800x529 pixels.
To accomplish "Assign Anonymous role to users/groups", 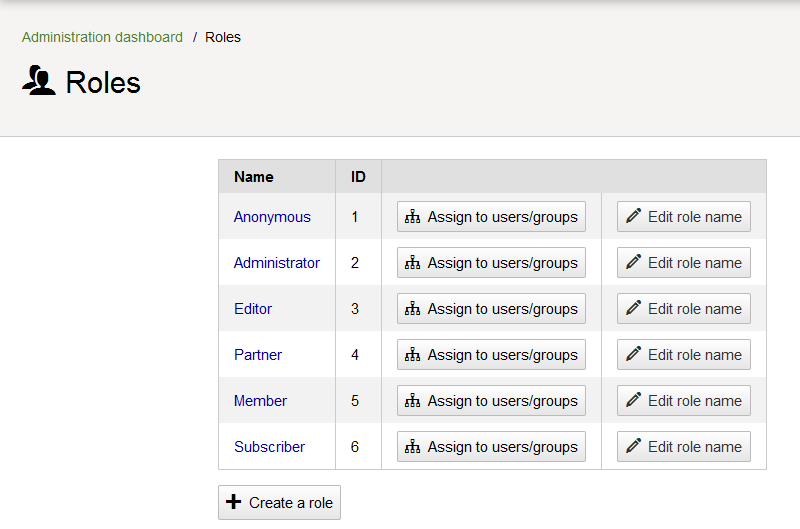I will [x=491, y=217].
